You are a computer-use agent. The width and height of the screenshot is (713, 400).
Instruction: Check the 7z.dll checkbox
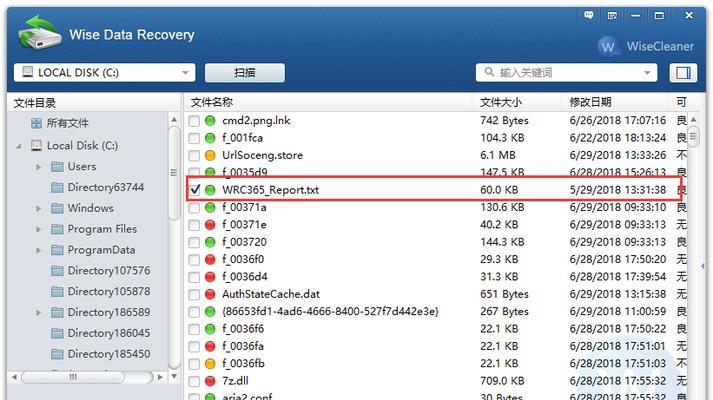pos(194,381)
